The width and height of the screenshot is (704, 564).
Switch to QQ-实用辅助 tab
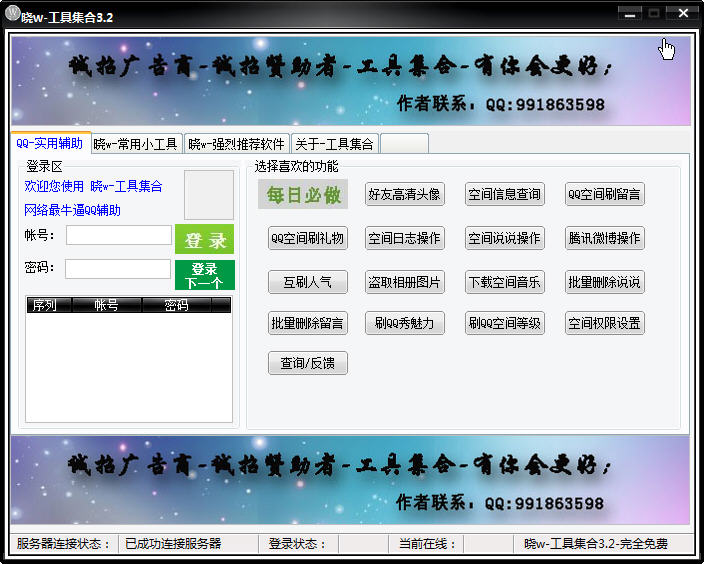tap(50, 143)
